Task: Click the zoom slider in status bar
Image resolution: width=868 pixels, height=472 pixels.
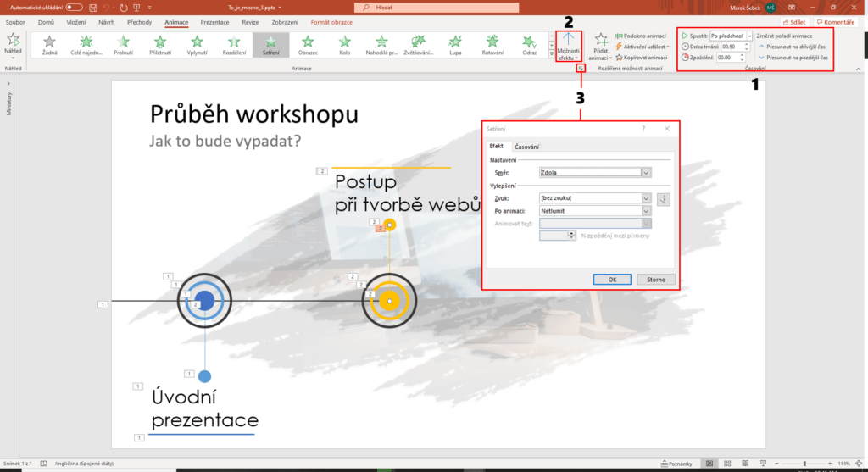Action: pos(804,464)
